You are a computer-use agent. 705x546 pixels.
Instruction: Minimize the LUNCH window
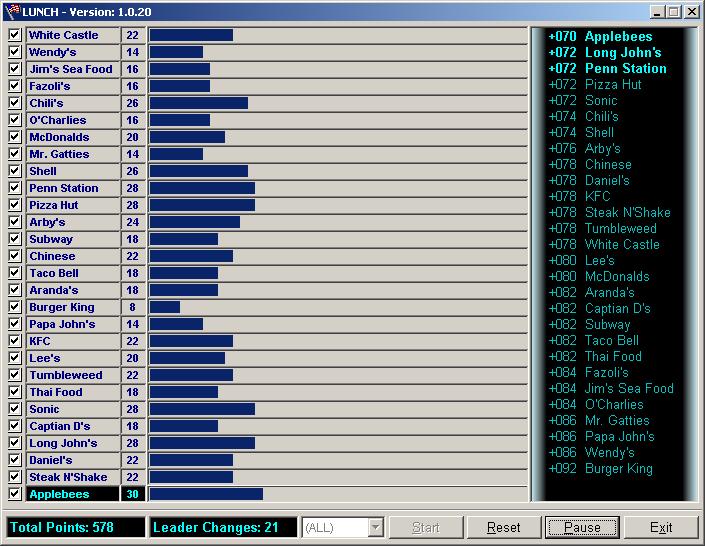coord(657,12)
